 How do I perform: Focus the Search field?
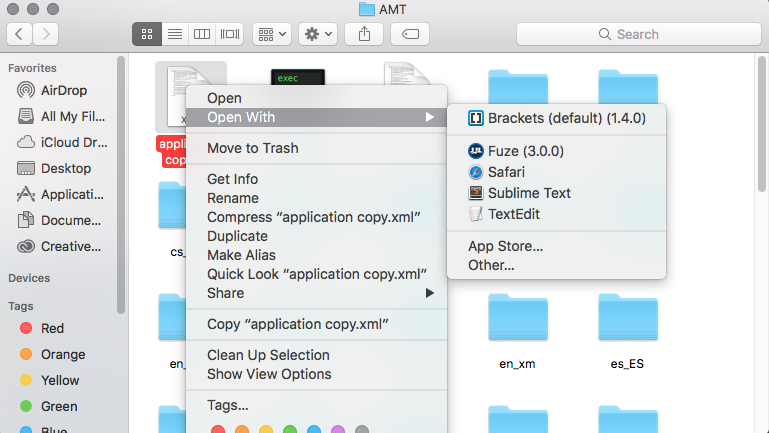pyautogui.click(x=639, y=34)
